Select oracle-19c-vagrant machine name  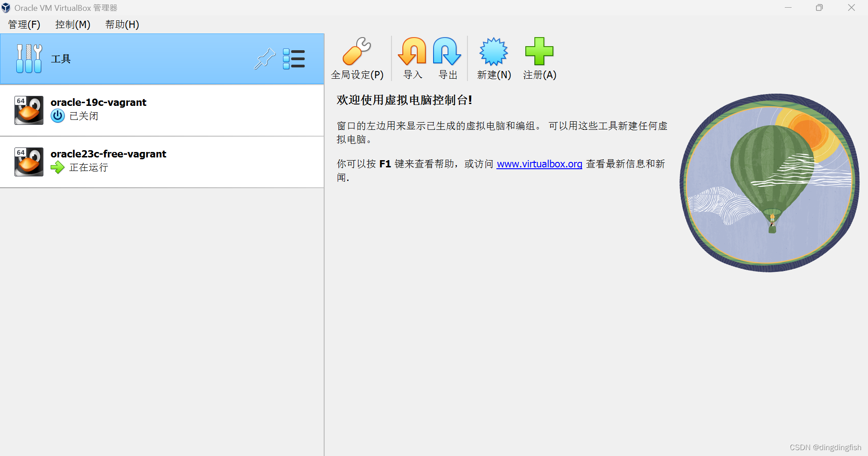pos(99,102)
